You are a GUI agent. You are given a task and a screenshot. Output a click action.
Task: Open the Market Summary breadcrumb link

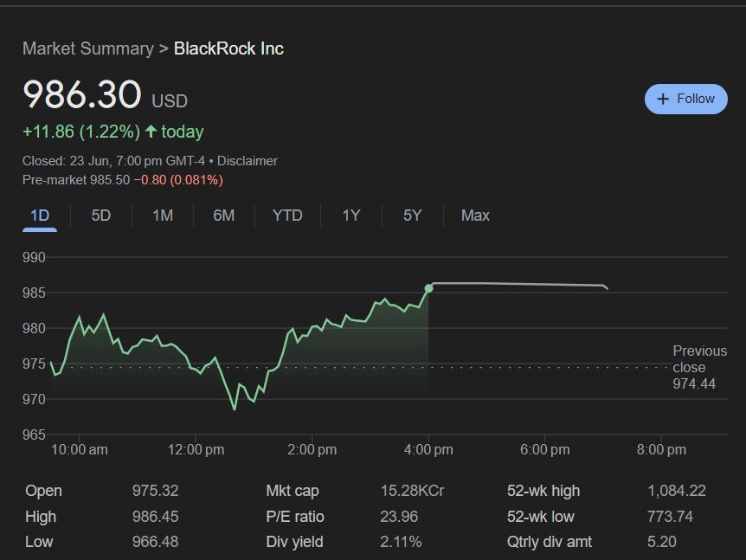pos(88,48)
